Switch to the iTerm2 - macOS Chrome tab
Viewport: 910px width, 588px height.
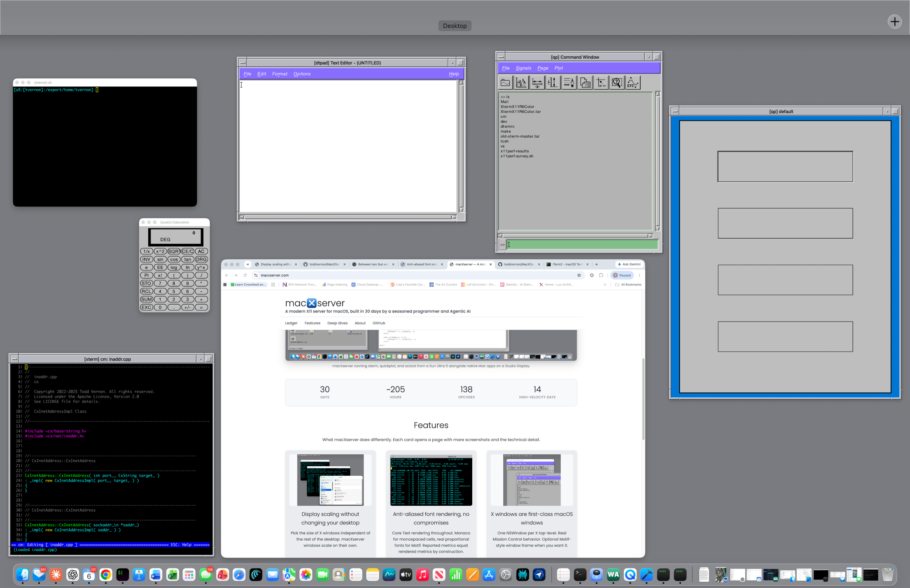pyautogui.click(x=567, y=264)
